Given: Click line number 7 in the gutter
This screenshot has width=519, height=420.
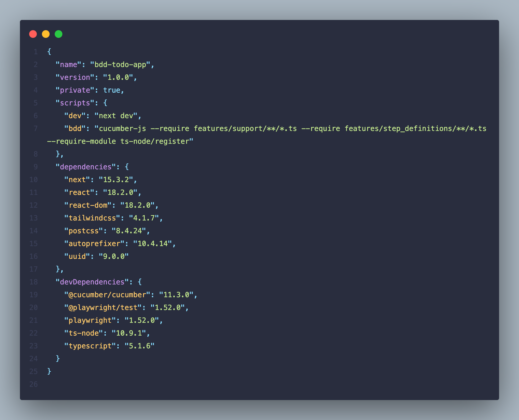Looking at the screenshot, I should tap(36, 128).
